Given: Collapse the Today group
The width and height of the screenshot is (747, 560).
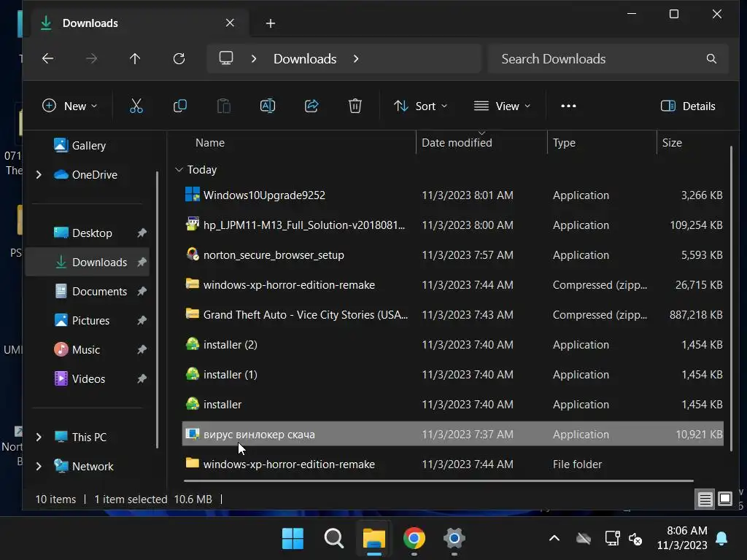Looking at the screenshot, I should [179, 169].
